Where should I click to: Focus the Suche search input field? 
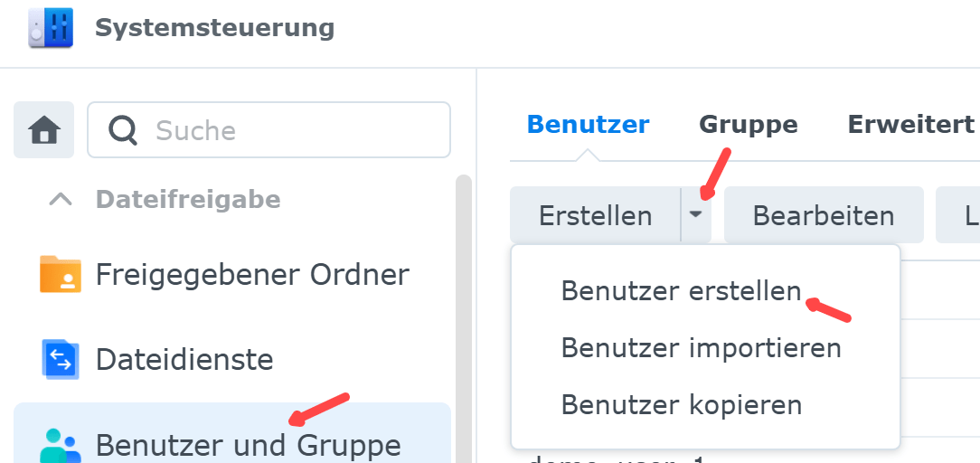[289, 130]
